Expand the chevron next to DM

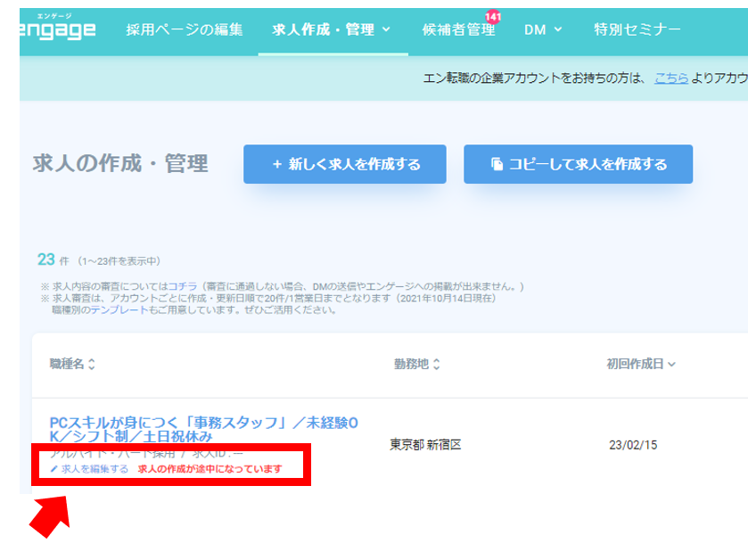click(558, 29)
